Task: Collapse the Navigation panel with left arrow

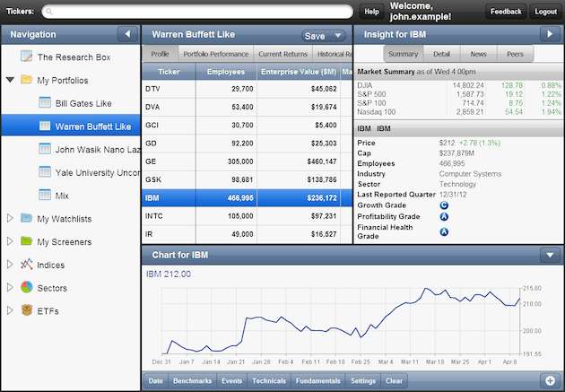Action: pyautogui.click(x=127, y=34)
